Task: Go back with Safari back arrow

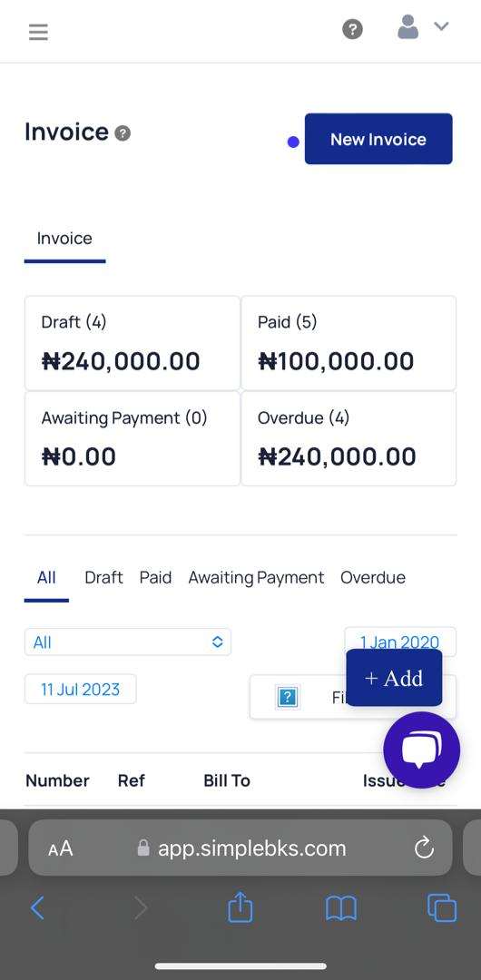Action: click(37, 907)
